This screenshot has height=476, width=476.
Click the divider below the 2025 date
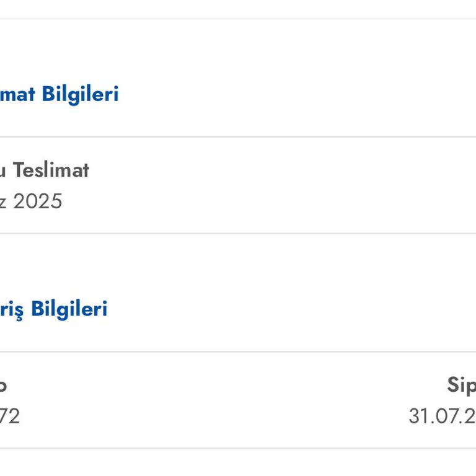click(238, 234)
